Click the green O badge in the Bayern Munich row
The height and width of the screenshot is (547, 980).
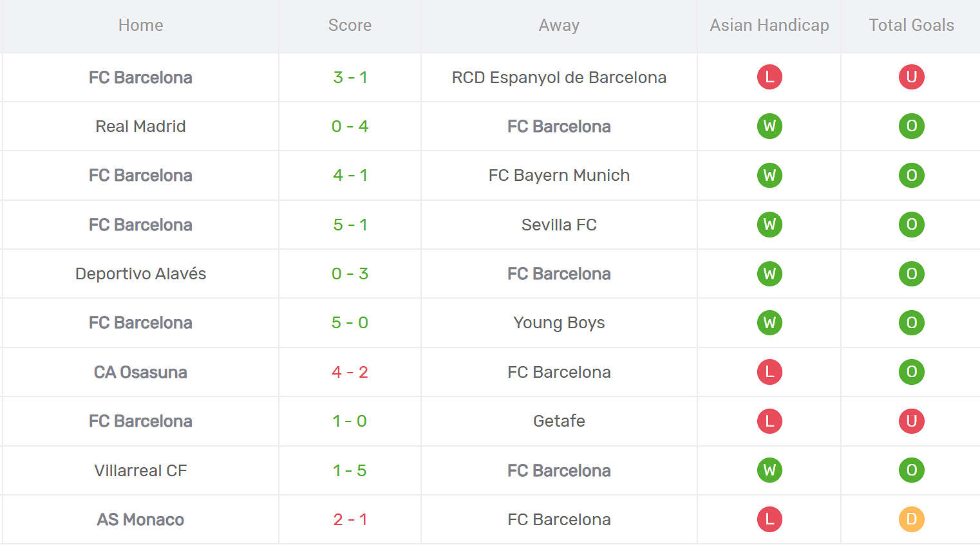(x=911, y=175)
